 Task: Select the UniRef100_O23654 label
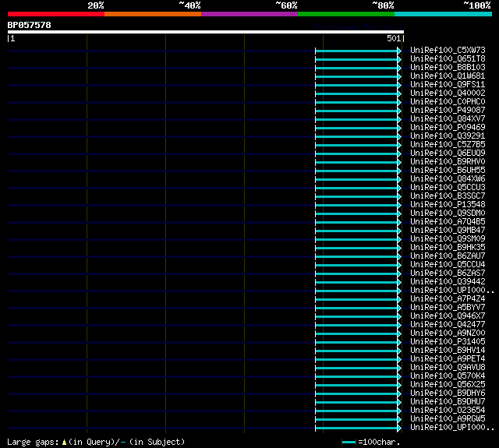coord(448,411)
